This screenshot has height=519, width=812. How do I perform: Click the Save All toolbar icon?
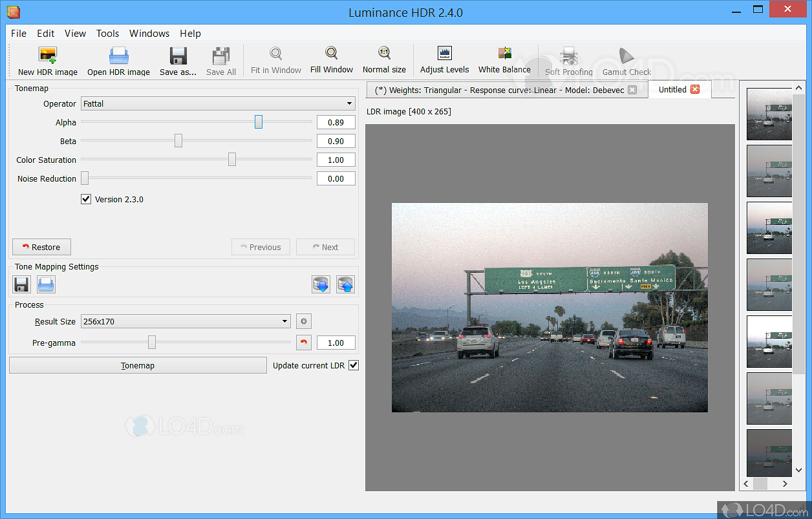220,60
